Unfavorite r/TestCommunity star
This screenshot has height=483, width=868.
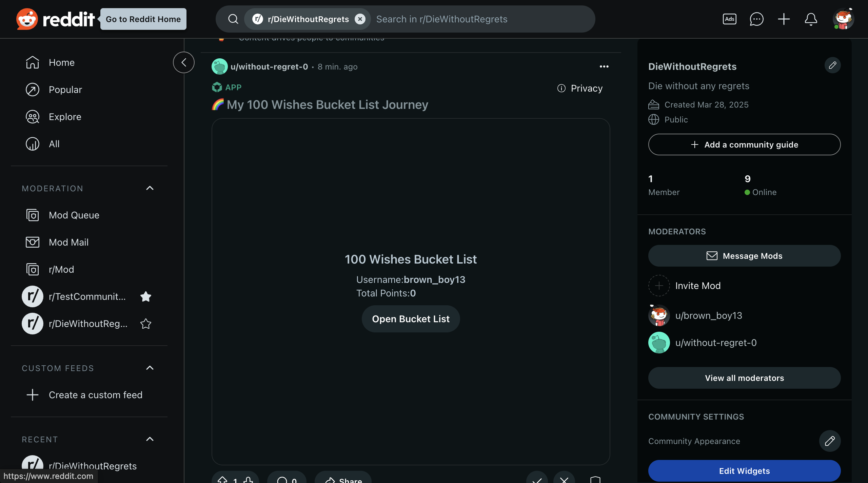click(x=146, y=296)
